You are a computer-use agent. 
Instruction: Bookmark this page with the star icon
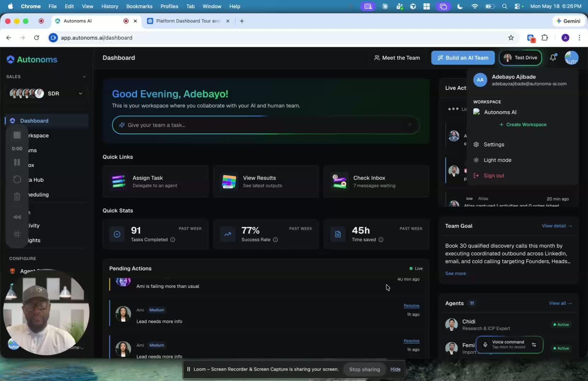click(511, 38)
